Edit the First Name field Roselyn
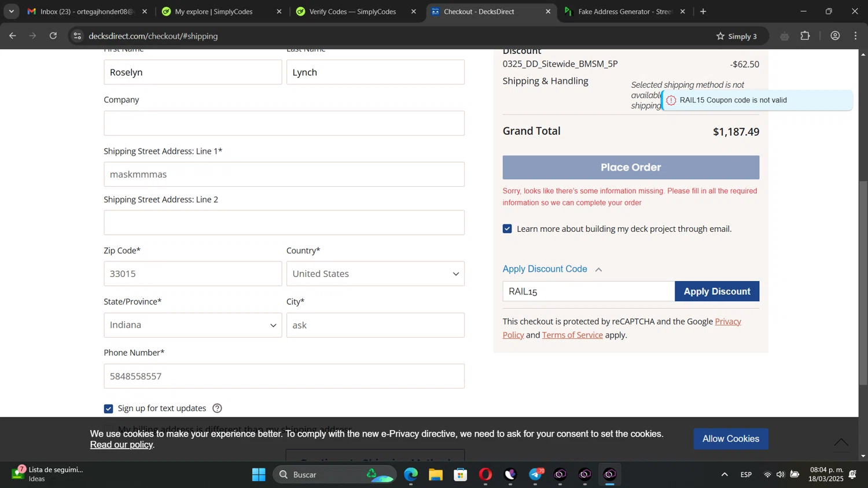The width and height of the screenshot is (868, 488). pos(193,72)
